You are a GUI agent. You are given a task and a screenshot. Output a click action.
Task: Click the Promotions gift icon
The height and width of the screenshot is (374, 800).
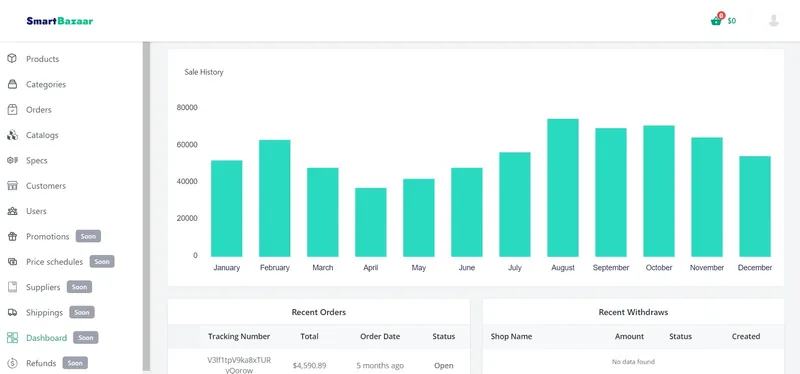pyautogui.click(x=12, y=236)
